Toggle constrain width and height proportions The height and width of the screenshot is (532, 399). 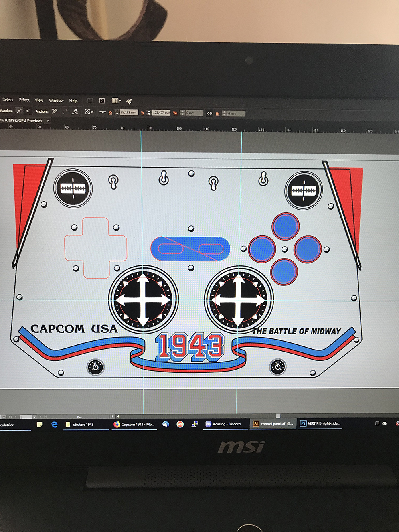[209, 113]
